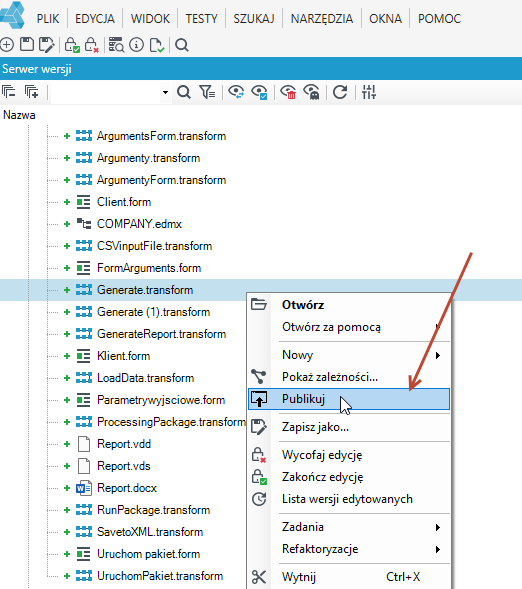Image resolution: width=522 pixels, height=589 pixels.
Task: Select Argumenty.transform file
Action: click(x=148, y=158)
